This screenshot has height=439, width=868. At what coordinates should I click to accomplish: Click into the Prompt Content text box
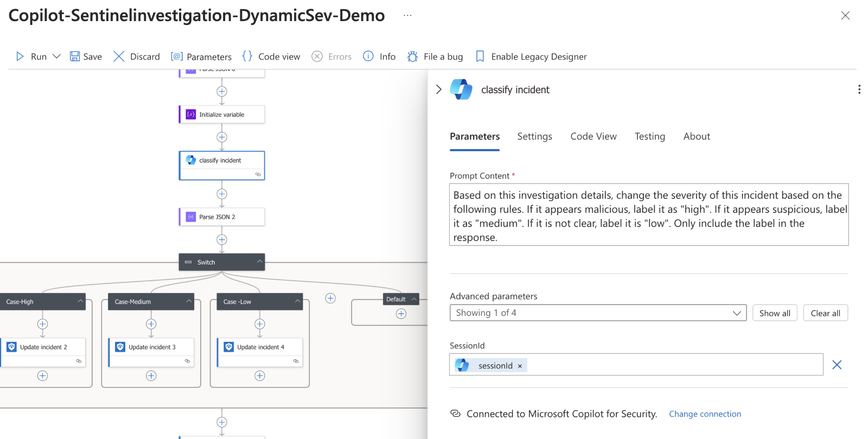coord(648,215)
